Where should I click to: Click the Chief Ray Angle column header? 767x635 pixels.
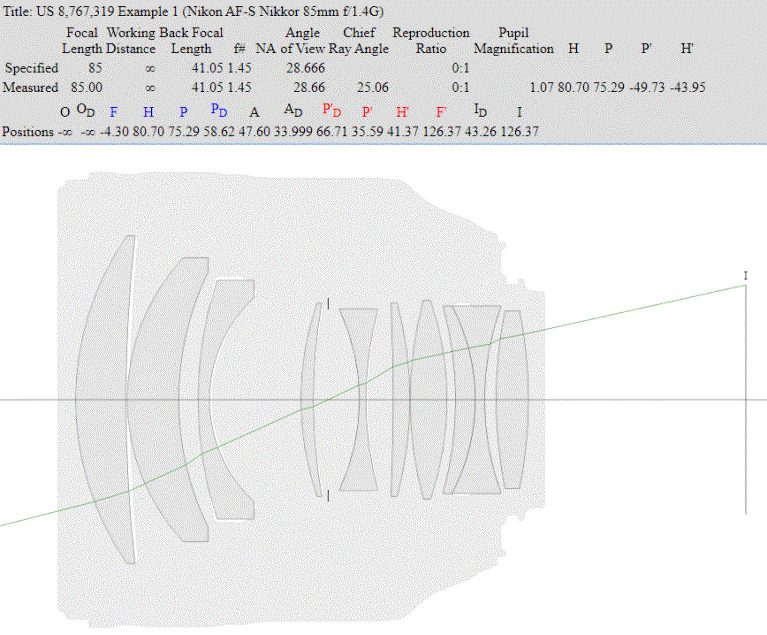coord(359,41)
